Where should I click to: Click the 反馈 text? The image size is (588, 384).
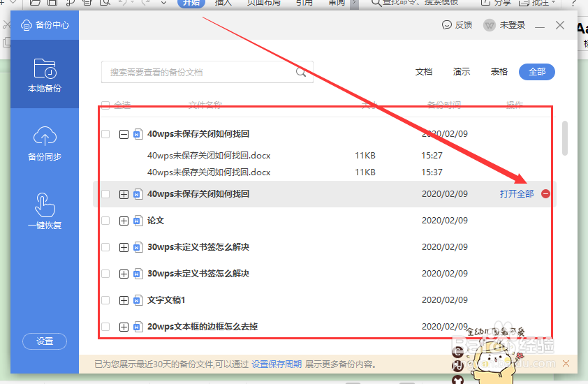[464, 25]
